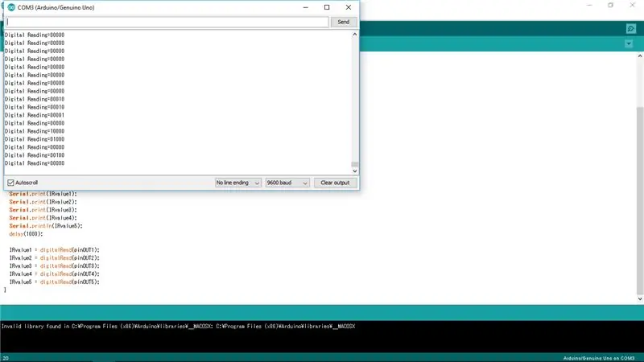
Task: Open the Serial Monitor magnifier icon in the IDE
Action: 631,29
